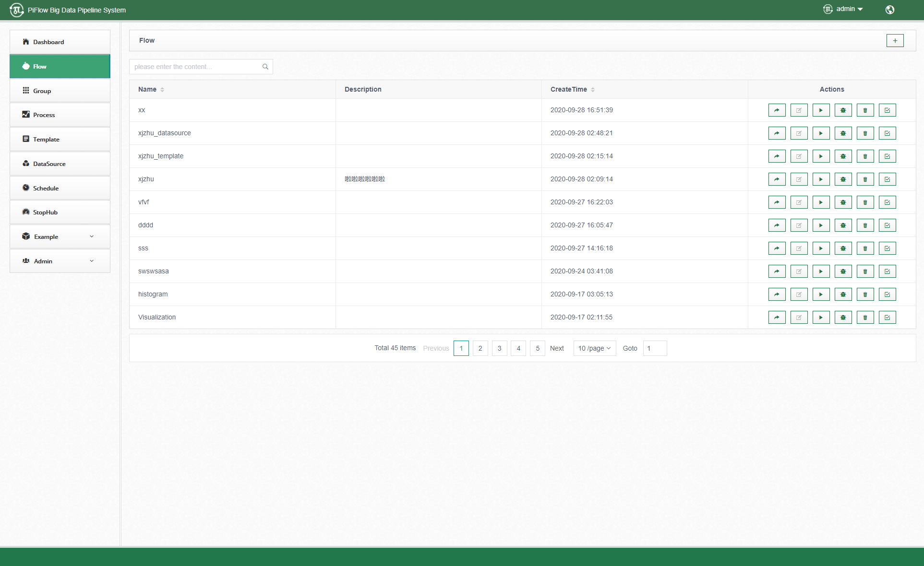Go to Group in the sidebar
924x566 pixels.
click(60, 91)
